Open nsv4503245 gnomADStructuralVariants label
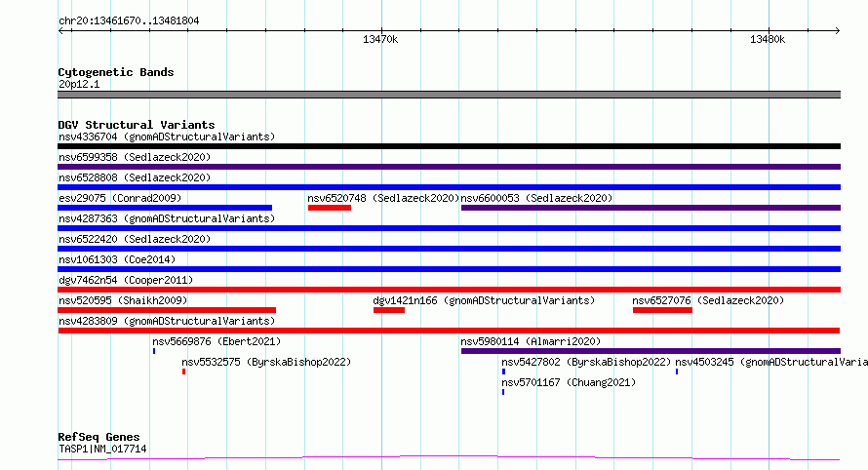This screenshot has height=470, width=868. 771,362
